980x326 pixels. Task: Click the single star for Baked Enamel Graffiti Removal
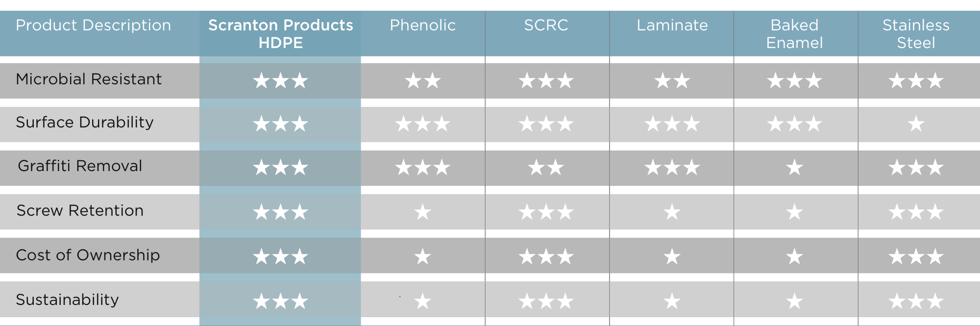[x=794, y=168]
